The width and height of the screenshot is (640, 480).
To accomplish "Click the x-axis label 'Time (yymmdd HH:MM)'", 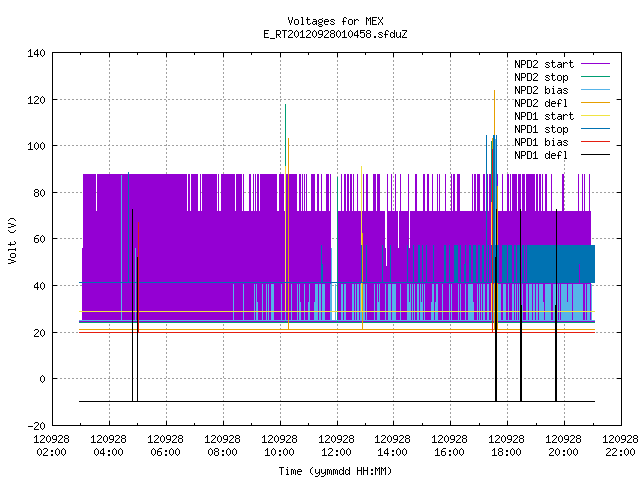I will coord(335,471).
